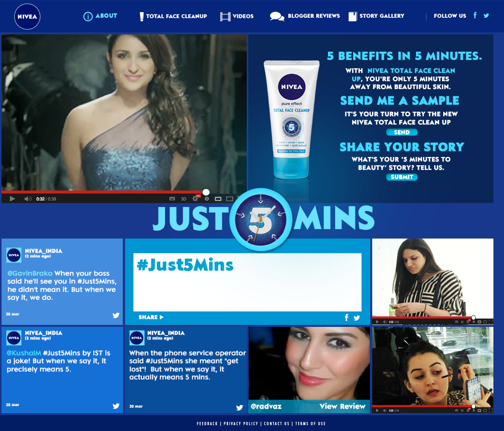
Task: Switch the main video to large player
Action: point(229,199)
